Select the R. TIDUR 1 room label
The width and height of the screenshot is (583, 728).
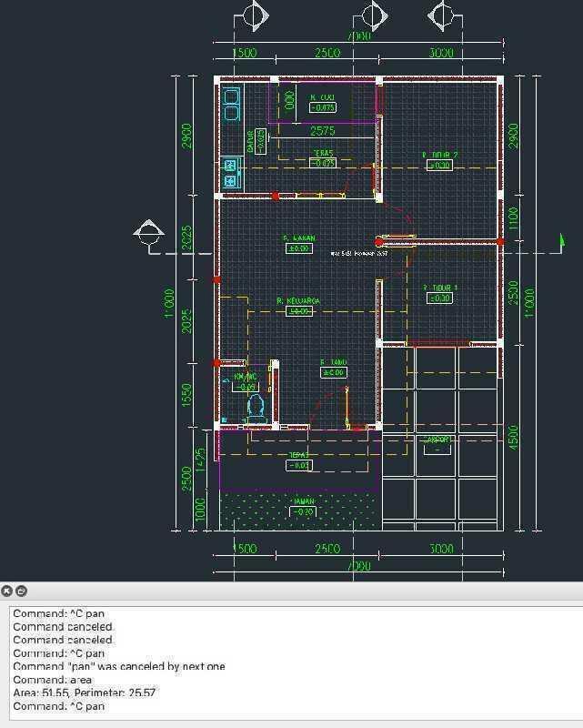click(440, 288)
